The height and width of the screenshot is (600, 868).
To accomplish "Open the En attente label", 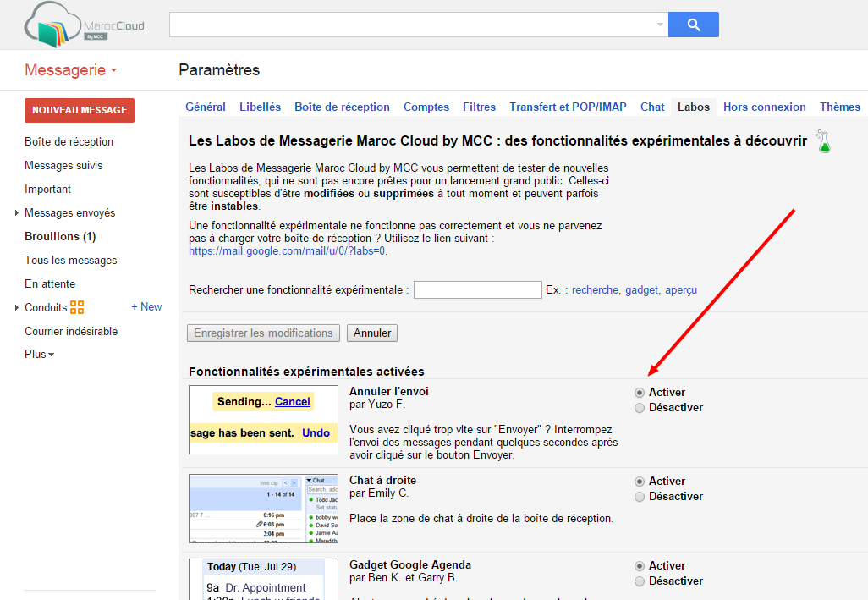I will point(50,284).
